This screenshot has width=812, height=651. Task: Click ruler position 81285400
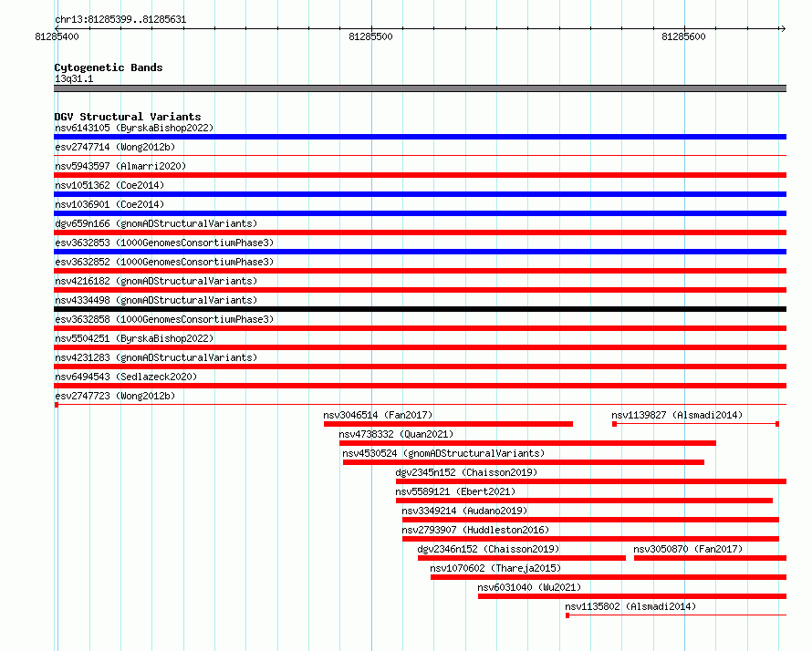pos(57,36)
